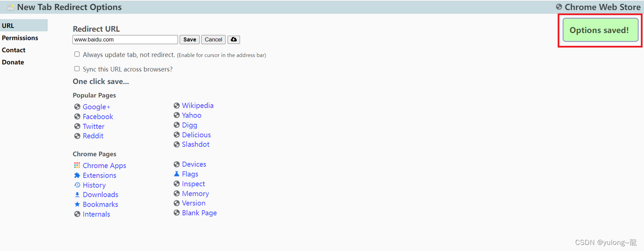This screenshot has width=644, height=251.
Task: Click the Bookmarks link
Action: point(100,204)
